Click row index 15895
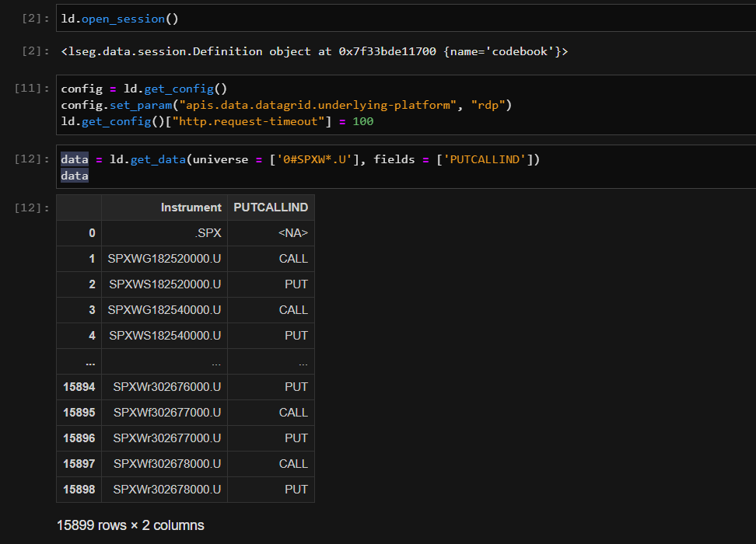The image size is (756, 544). click(79, 413)
